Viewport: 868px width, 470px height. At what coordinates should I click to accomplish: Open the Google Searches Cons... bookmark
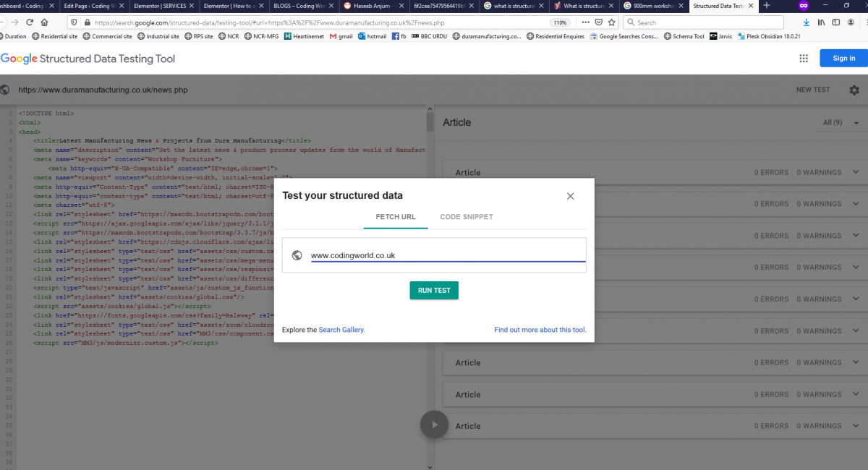624,36
